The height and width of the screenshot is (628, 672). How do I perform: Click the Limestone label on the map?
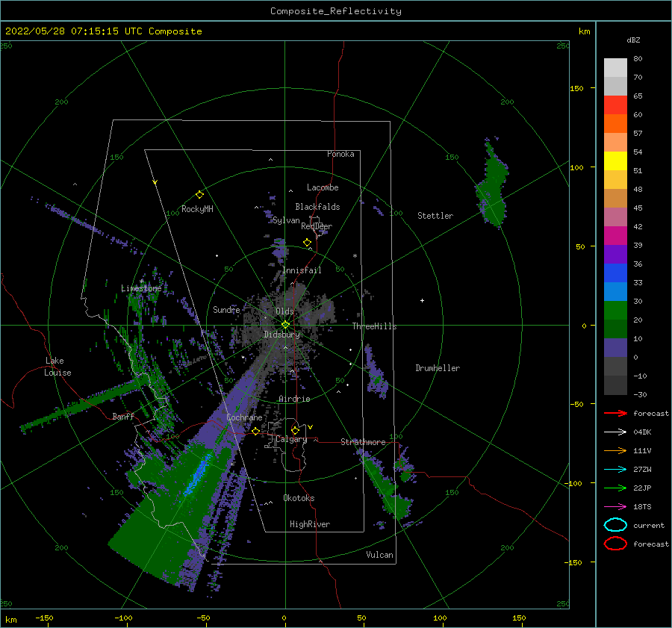tap(141, 288)
